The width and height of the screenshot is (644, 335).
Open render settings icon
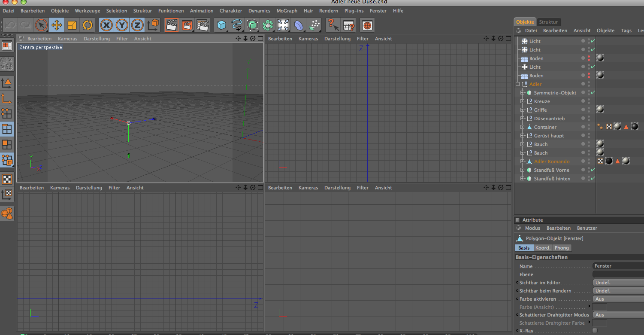[203, 25]
